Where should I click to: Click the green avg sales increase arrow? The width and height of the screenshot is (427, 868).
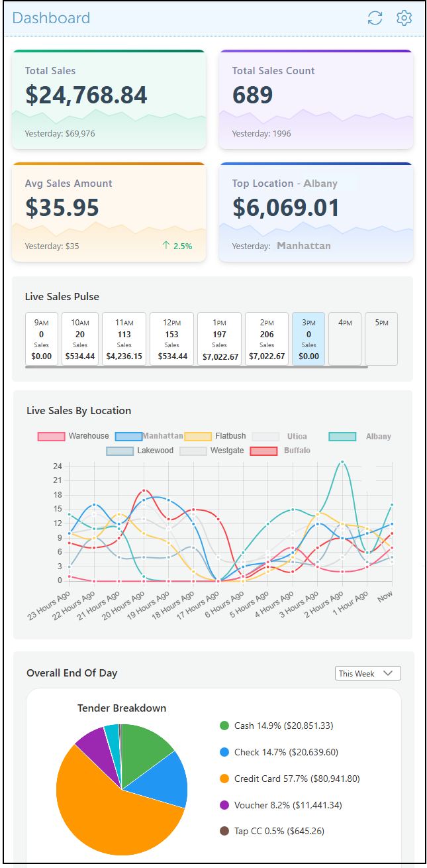point(166,246)
